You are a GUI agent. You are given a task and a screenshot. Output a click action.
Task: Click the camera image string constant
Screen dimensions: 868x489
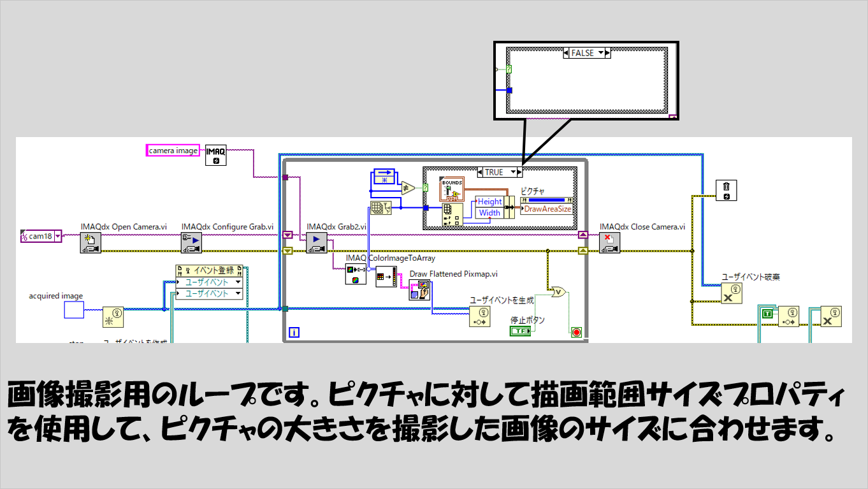coord(173,150)
